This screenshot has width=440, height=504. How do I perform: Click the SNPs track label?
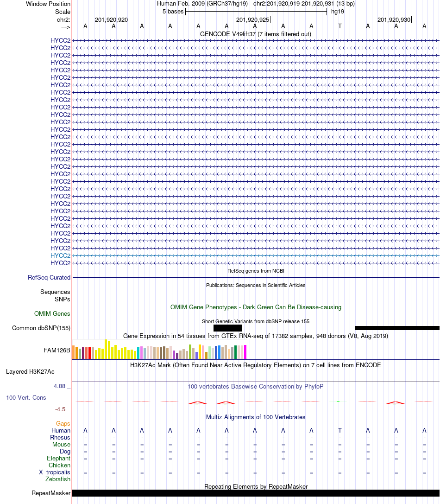point(63,299)
